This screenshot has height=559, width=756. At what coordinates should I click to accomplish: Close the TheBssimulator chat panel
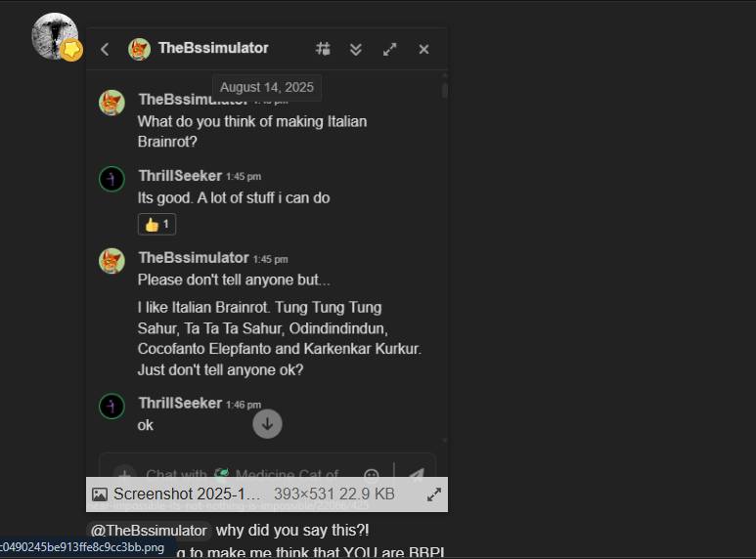[423, 49]
